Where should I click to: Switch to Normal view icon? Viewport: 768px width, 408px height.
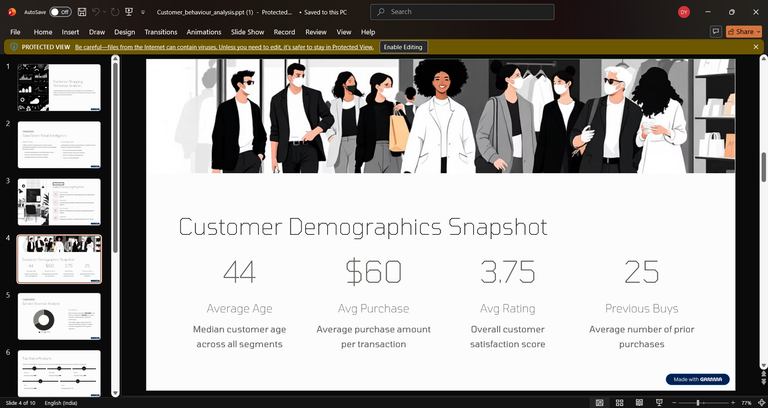[x=600, y=403]
